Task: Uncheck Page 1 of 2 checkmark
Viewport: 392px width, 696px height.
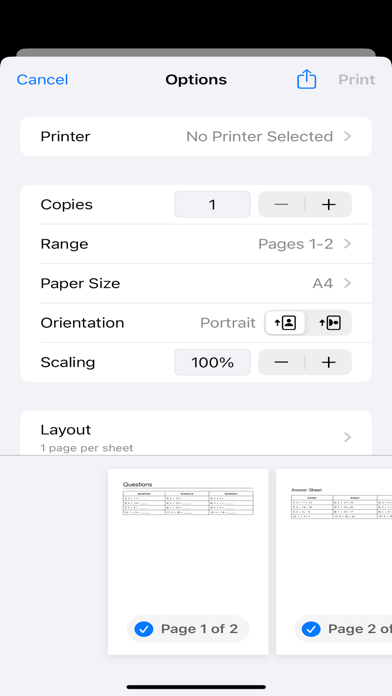Action: click(144, 629)
